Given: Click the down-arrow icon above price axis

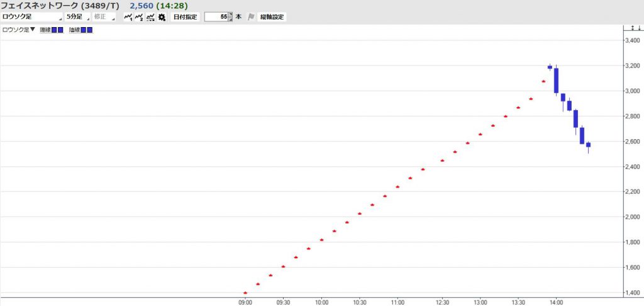Looking at the screenshot, I should point(639,29).
